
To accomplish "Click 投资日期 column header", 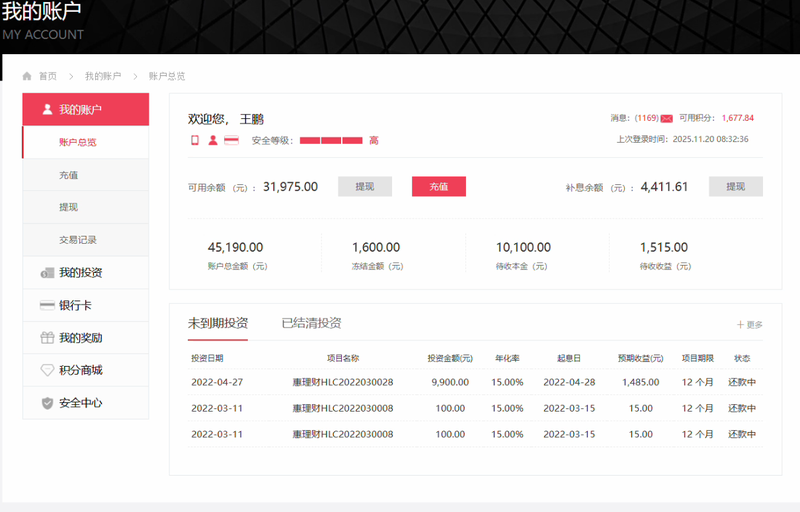I will [x=207, y=358].
